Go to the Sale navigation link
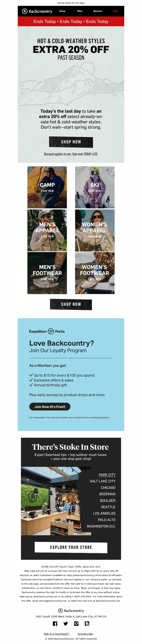The image size is (142, 644). (x=115, y=11)
